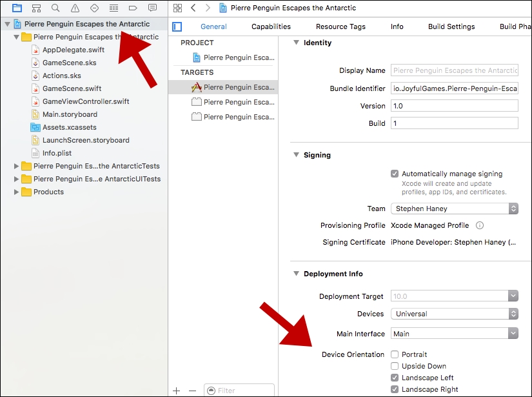This screenshot has height=397, width=532.
Task: Switch to the Info tab
Action: (397, 26)
